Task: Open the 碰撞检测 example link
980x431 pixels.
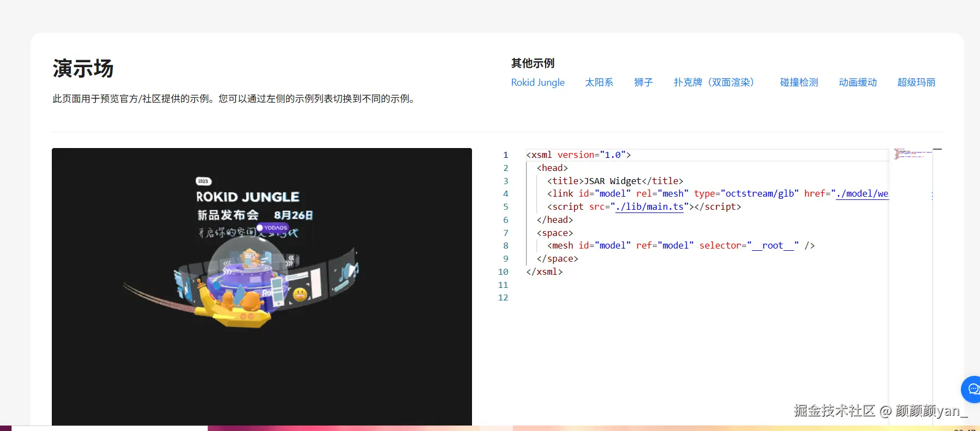Action: (799, 82)
